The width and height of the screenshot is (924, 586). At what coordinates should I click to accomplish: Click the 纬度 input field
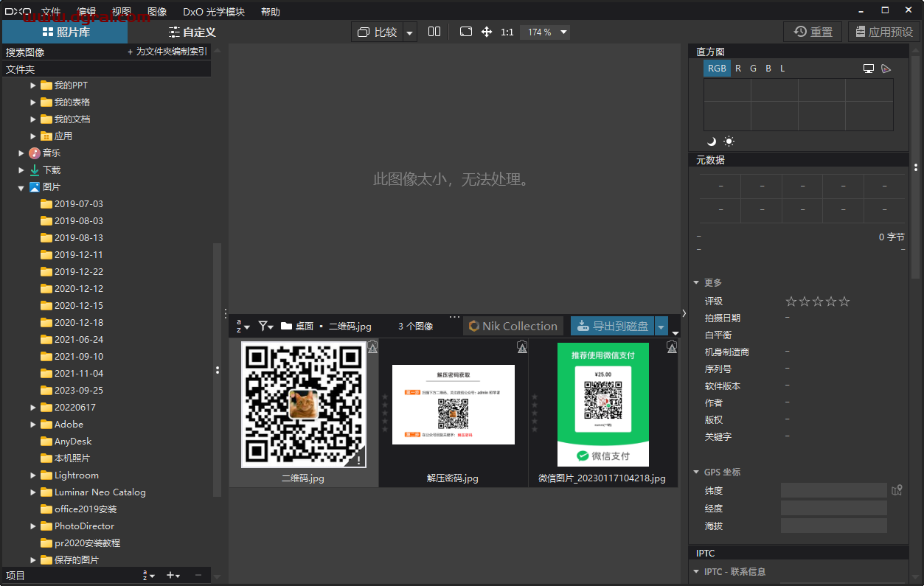(x=833, y=490)
